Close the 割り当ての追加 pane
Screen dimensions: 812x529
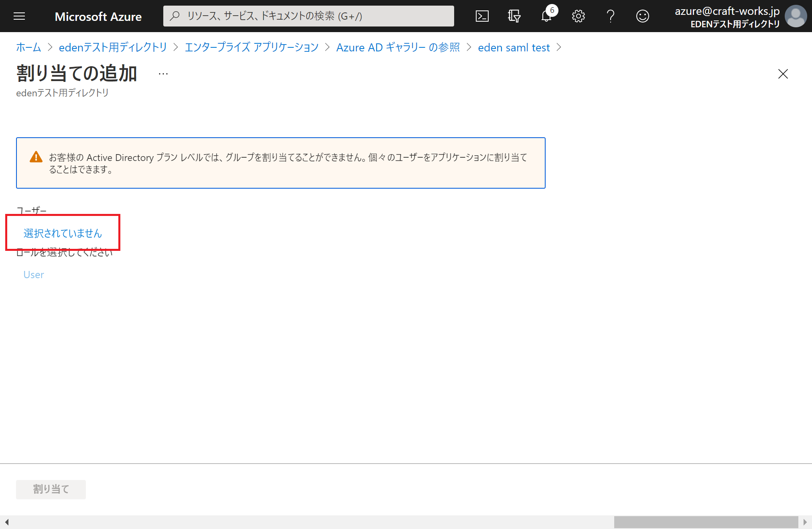[783, 74]
